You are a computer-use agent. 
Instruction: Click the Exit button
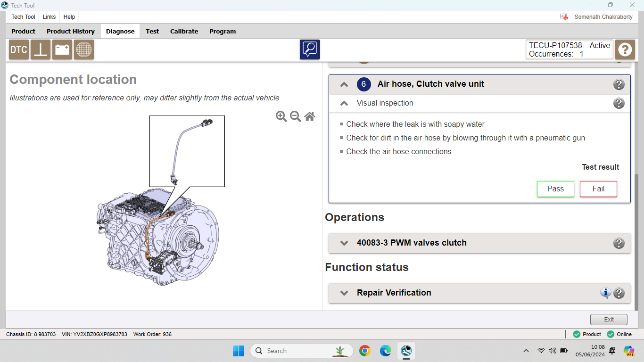609,320
